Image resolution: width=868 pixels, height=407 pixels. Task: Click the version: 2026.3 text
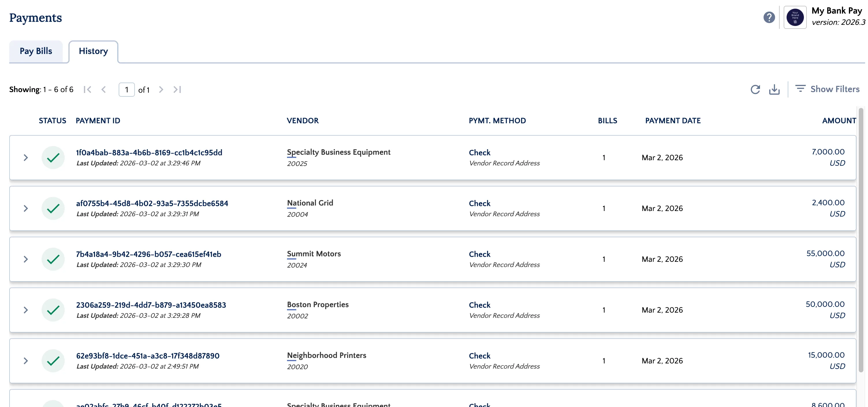pyautogui.click(x=838, y=22)
